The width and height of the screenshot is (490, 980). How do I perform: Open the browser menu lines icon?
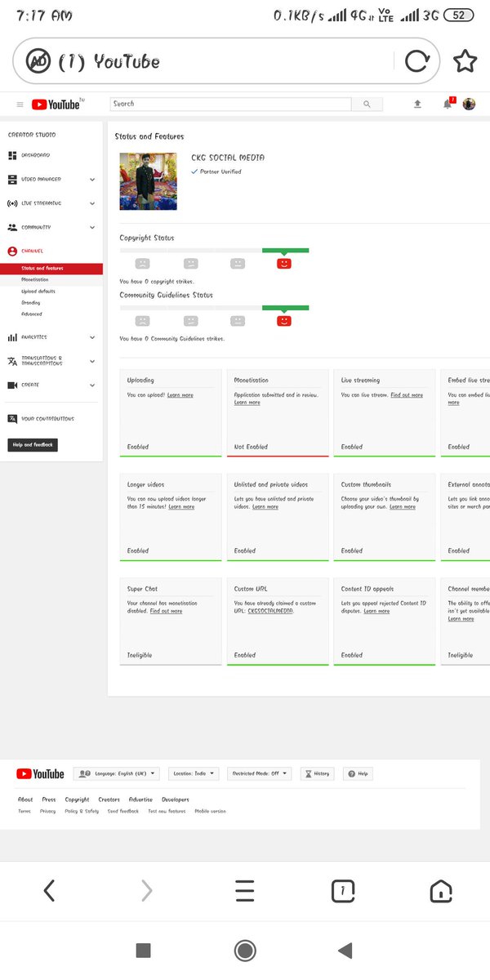(245, 890)
